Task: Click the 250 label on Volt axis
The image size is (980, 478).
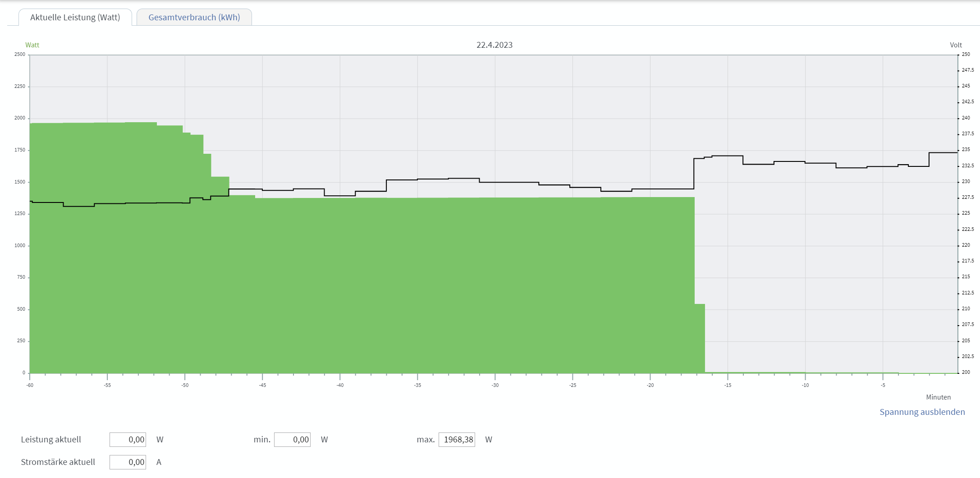Action: click(x=966, y=55)
